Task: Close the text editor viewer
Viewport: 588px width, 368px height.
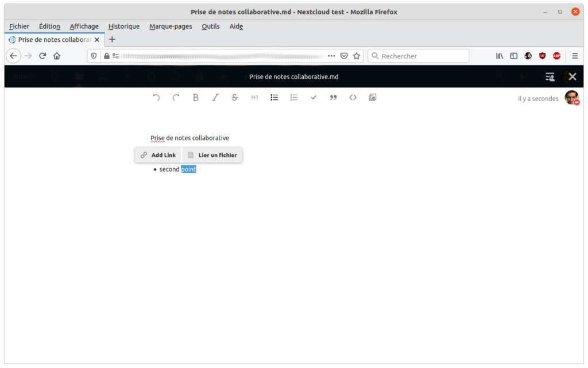Action: click(x=572, y=76)
